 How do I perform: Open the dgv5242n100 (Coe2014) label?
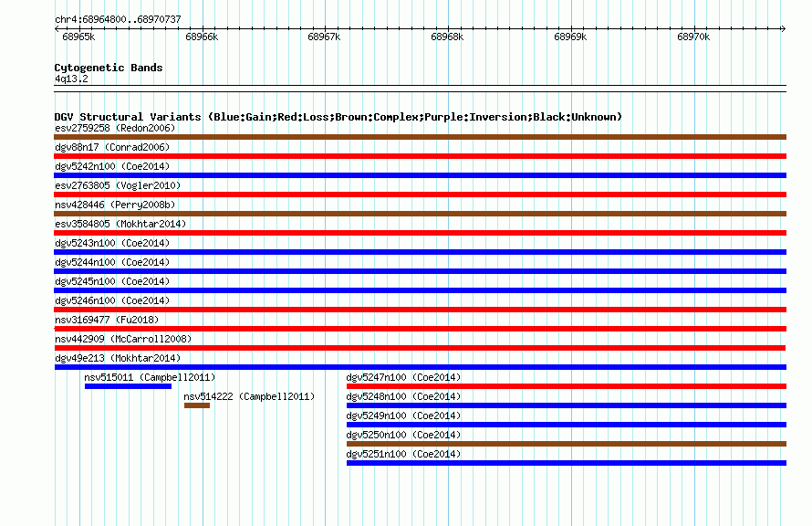(x=112, y=166)
